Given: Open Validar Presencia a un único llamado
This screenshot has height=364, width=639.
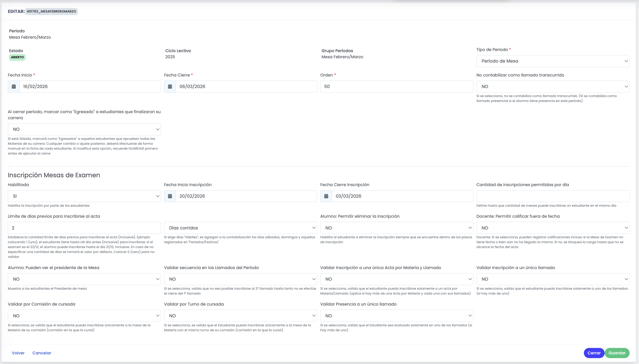Looking at the screenshot, I should [397, 316].
